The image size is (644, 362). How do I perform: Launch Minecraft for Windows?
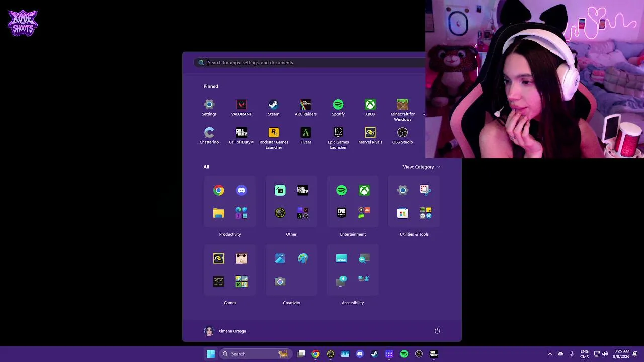tap(403, 110)
